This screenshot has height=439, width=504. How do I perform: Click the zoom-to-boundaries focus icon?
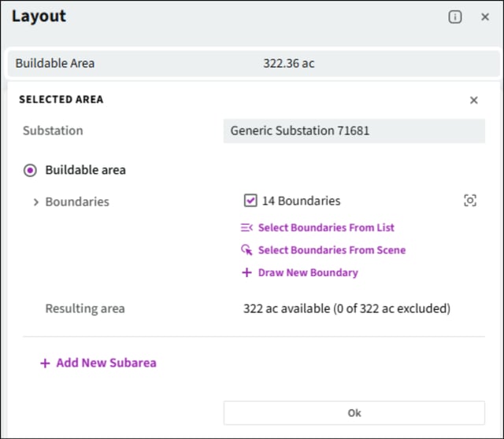tap(470, 201)
